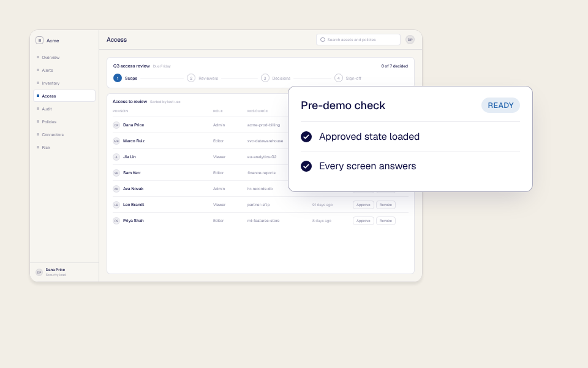The image size is (588, 368).
Task: Click Jia Lin's JL avatar
Action: click(x=116, y=157)
